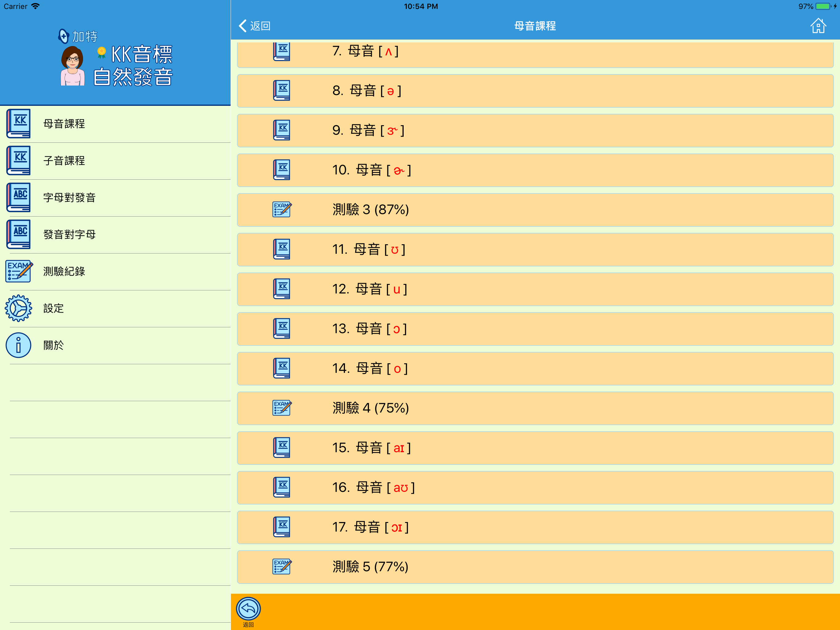Open 關於 from the sidebar
Viewport: 840px width, 630px height.
[115, 345]
